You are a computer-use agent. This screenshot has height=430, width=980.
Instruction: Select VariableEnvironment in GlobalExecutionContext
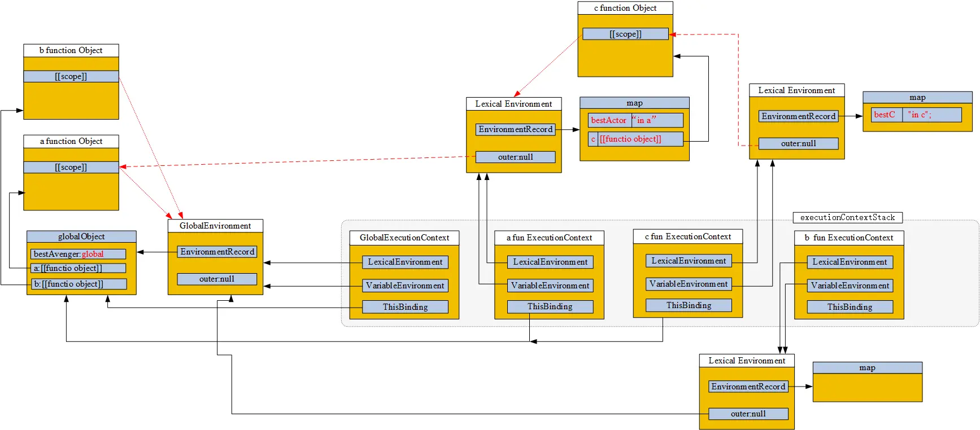pos(405,286)
